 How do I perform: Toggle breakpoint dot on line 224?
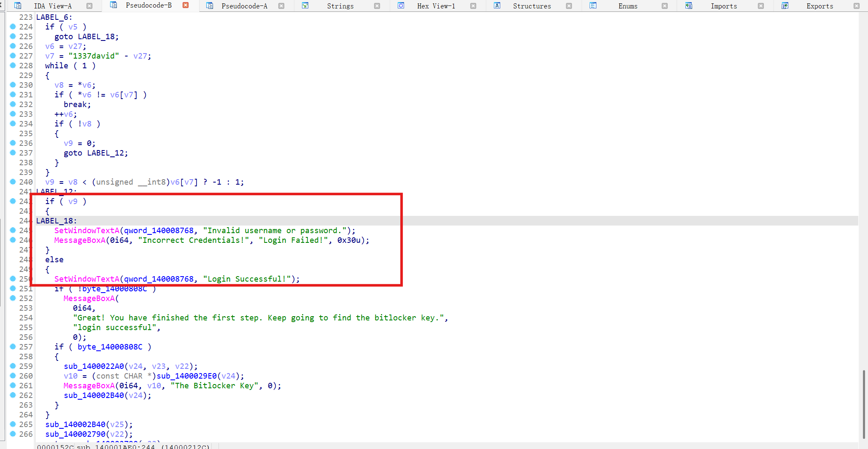[x=13, y=27]
